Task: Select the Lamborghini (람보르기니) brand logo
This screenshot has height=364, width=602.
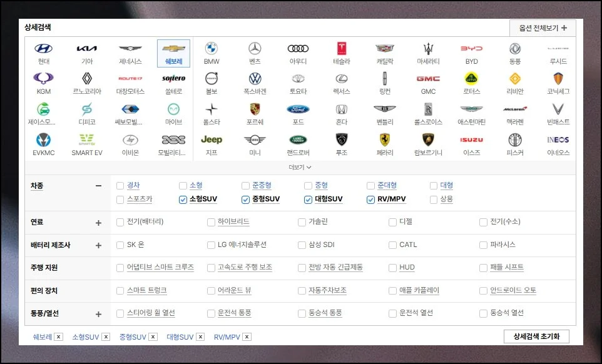Action: 428,139
